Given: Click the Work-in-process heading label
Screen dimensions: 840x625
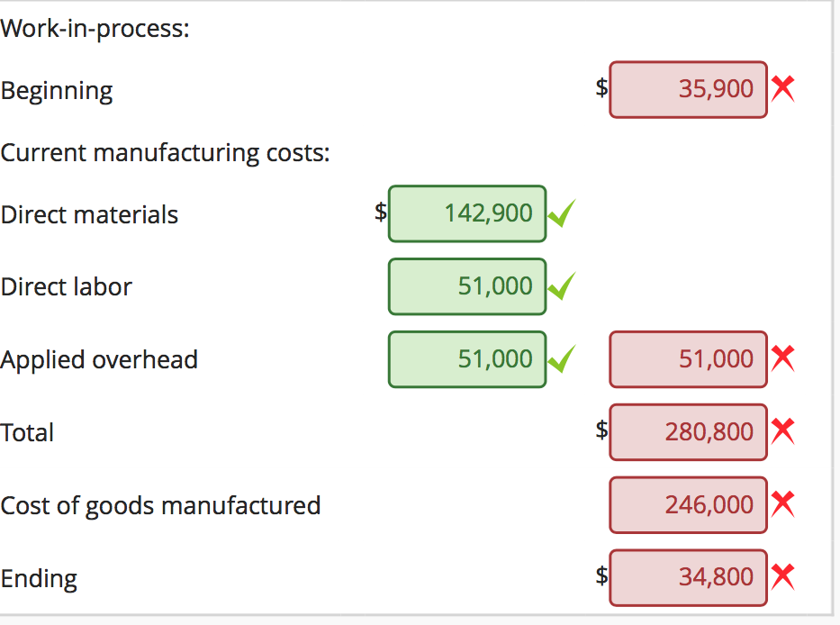Looking at the screenshot, I should pyautogui.click(x=95, y=28).
